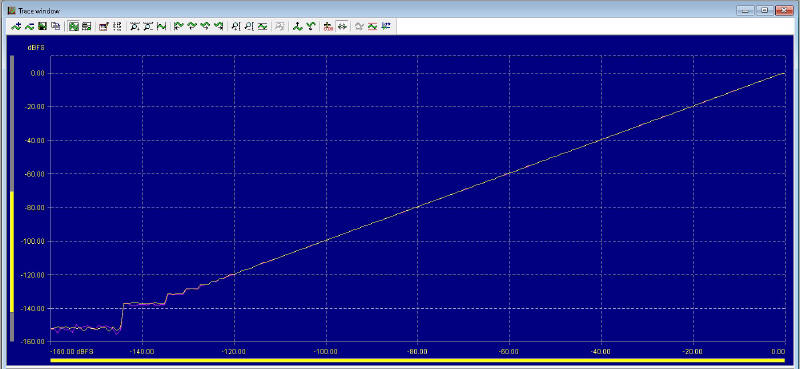Image resolution: width=800 pixels, height=369 pixels.
Task: Click the dotted grid lines icon
Action: 117,27
